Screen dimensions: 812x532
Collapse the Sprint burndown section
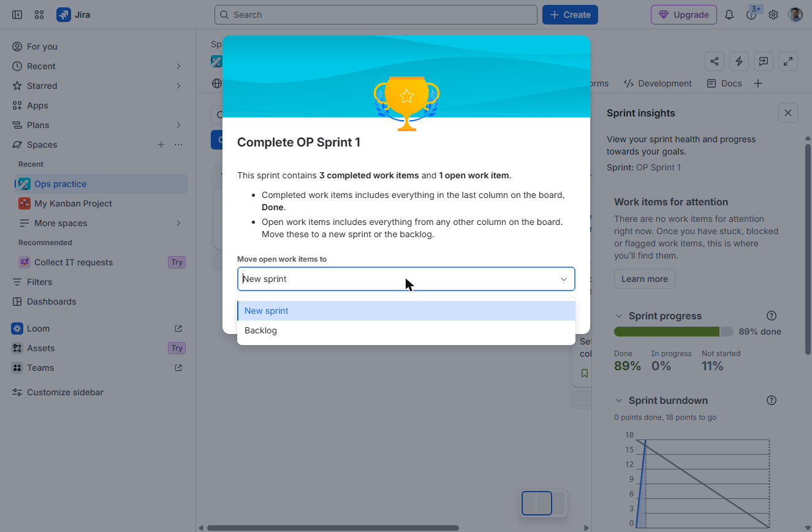(x=619, y=400)
